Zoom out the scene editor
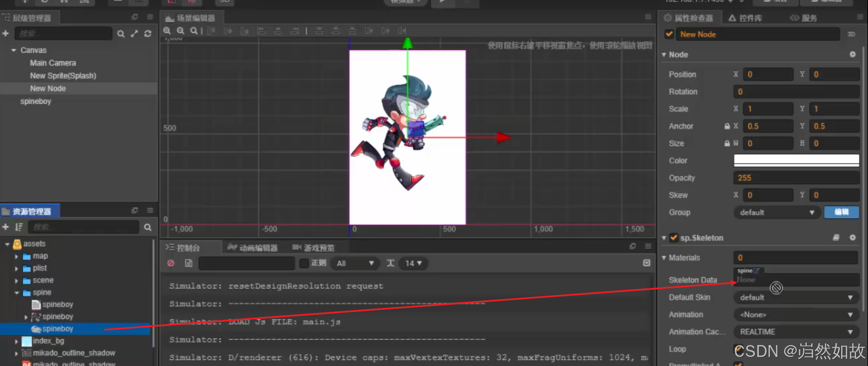868x366 pixels. pos(181,31)
